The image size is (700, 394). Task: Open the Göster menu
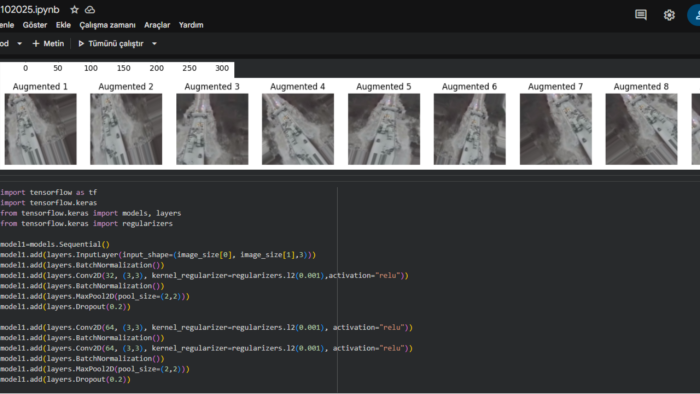coord(35,25)
